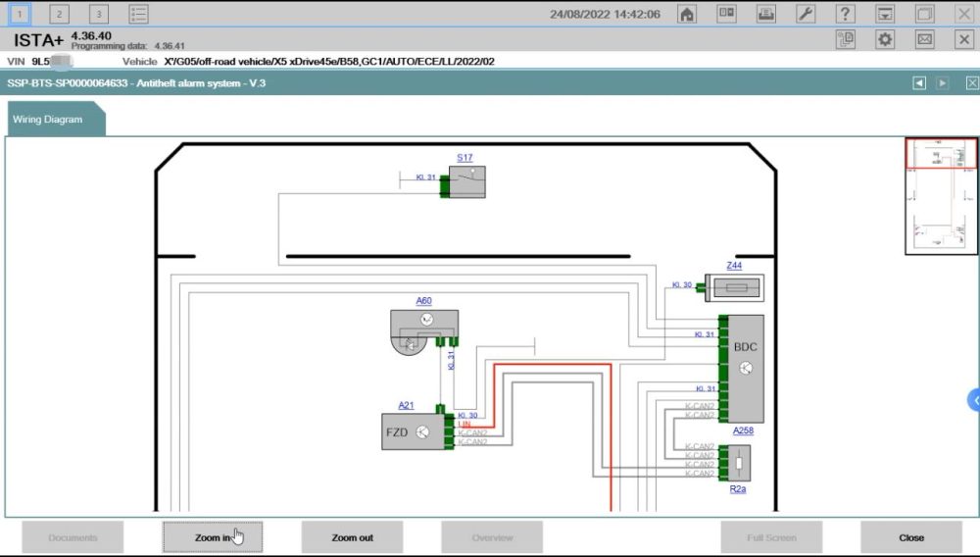Click the Z44 fuse symbol

736,287
